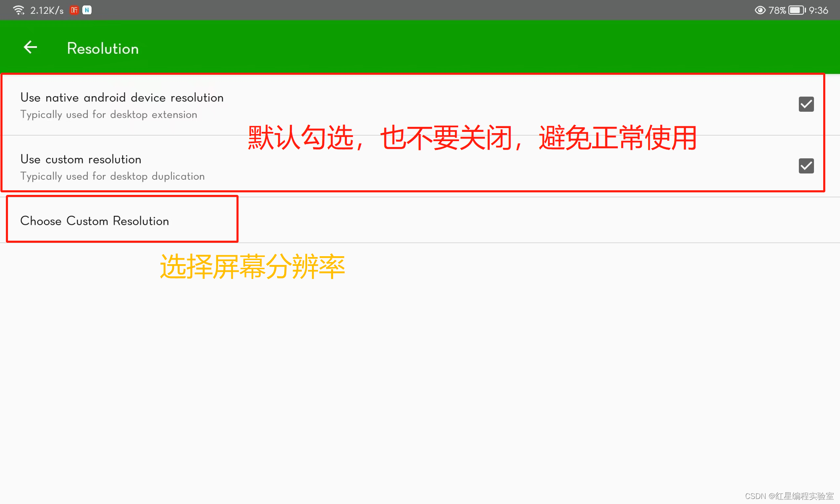
Task: Tap 'Typically used for desktop extension' subtitle
Action: pos(108,115)
